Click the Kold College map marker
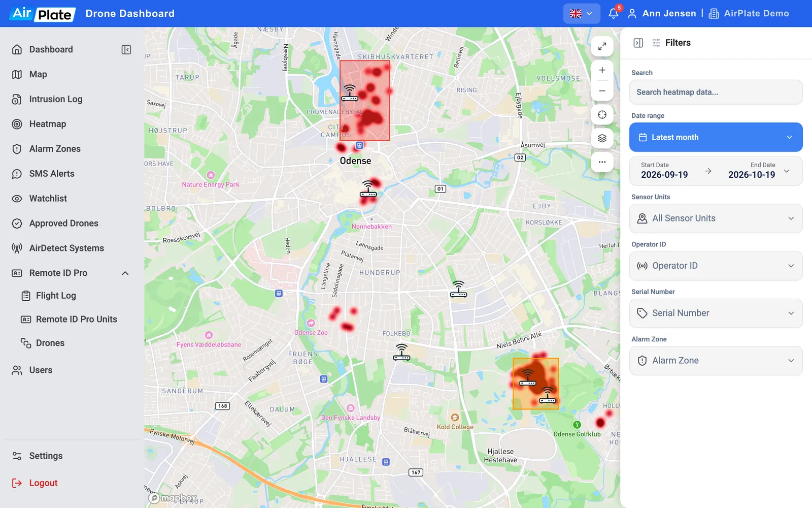The width and height of the screenshot is (812, 508). (x=455, y=418)
